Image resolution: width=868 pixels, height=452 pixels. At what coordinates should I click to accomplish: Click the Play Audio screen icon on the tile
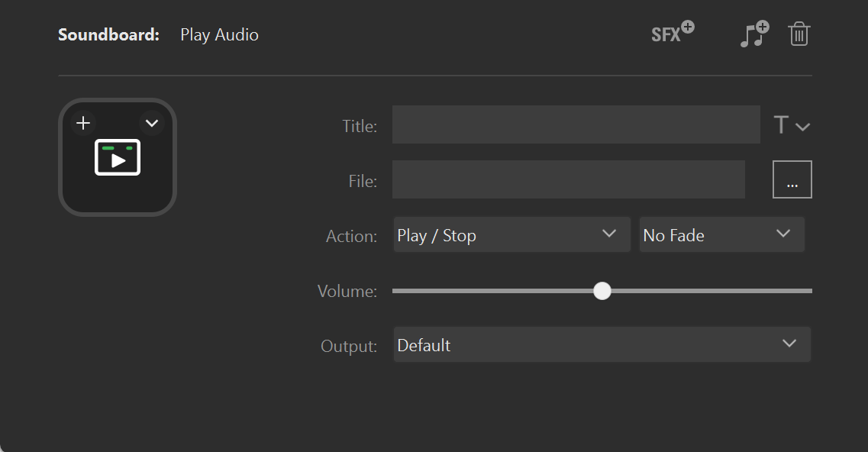point(118,157)
